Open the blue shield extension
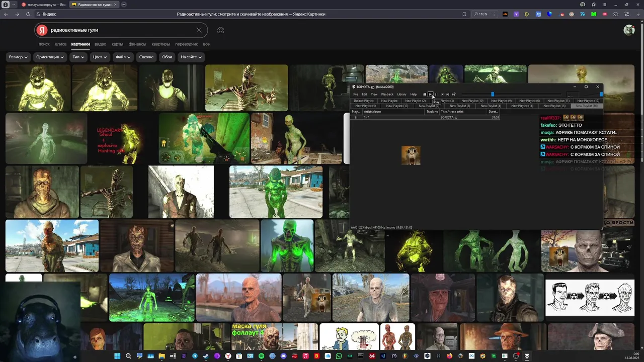 pyautogui.click(x=549, y=14)
